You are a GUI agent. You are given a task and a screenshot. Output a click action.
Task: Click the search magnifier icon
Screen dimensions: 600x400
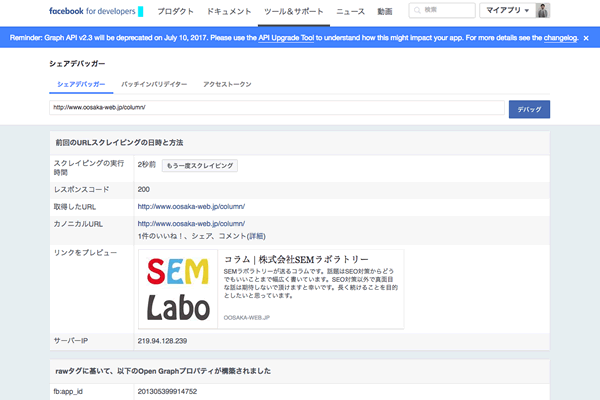point(417,10)
